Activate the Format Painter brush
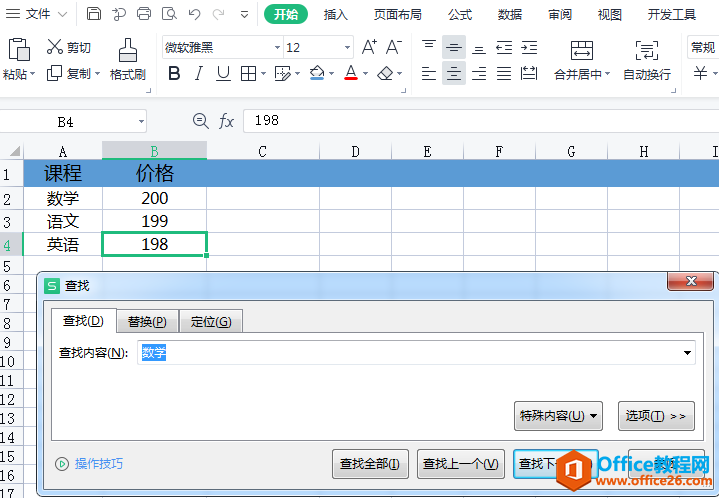 coord(127,50)
